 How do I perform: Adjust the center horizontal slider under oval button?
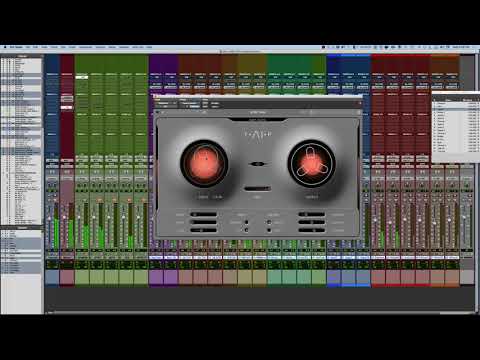[x=257, y=189]
